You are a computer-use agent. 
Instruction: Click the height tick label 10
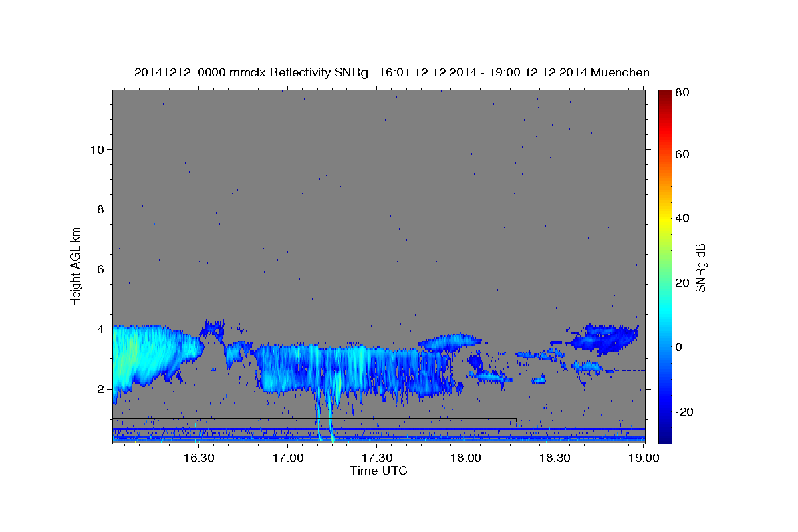pyautogui.click(x=98, y=149)
